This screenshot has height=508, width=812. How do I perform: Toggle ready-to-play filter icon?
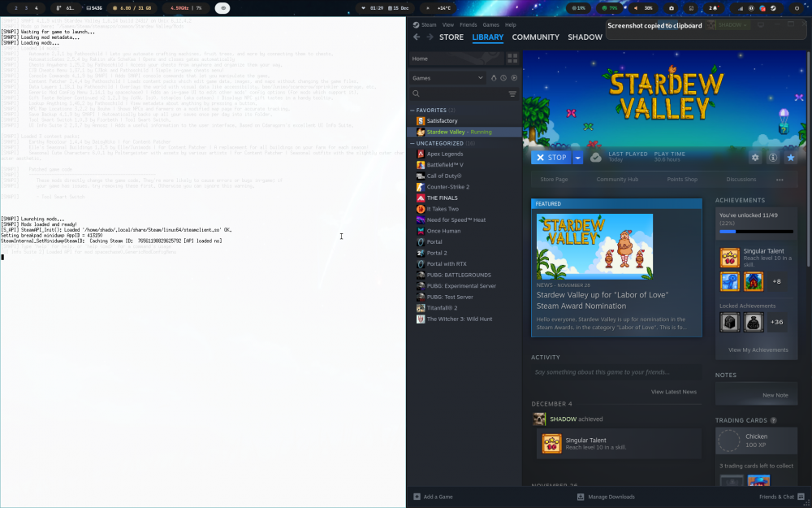514,78
